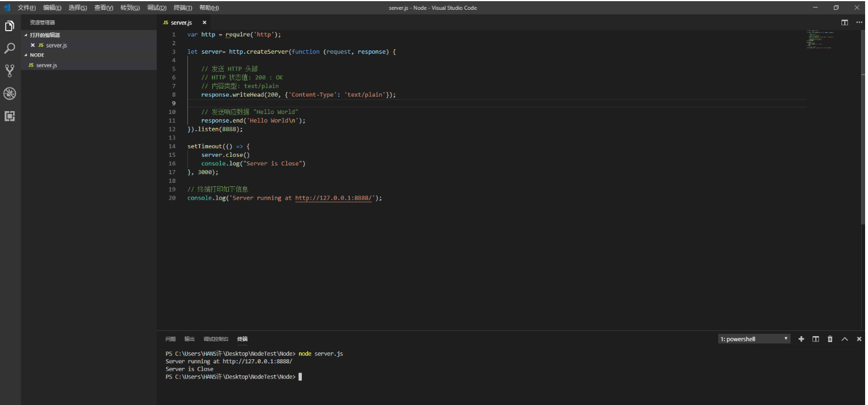This screenshot has width=868, height=405.
Task: Split the terminal panel
Action: point(816,339)
